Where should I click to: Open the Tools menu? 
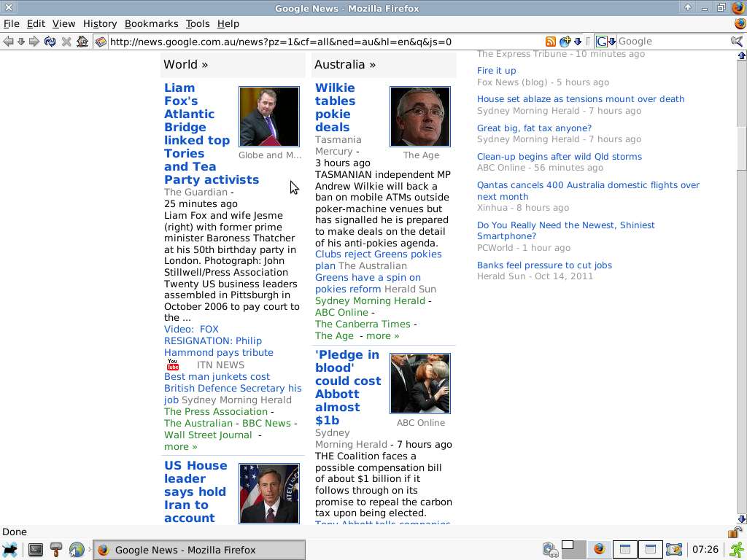click(x=198, y=24)
